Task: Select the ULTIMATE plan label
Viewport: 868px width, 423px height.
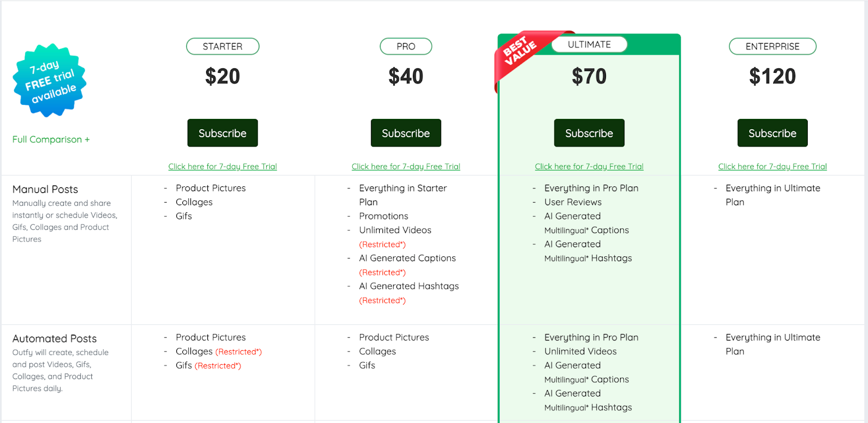Action: tap(589, 45)
